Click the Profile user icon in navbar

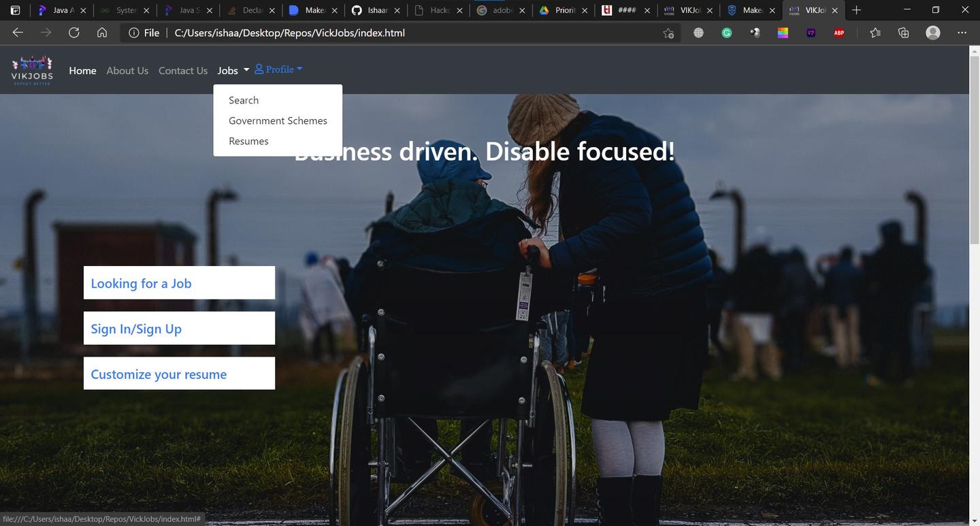pyautogui.click(x=259, y=69)
